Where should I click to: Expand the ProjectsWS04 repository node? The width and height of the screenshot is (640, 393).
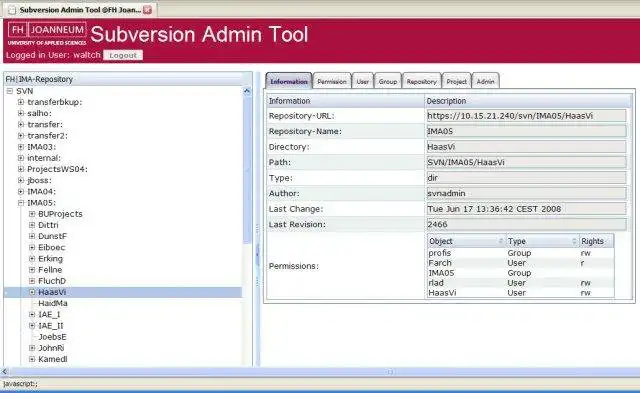point(21,169)
